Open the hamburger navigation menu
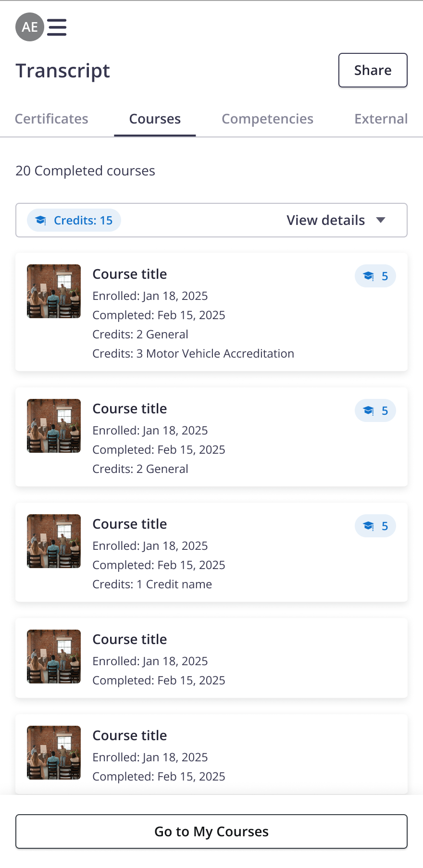This screenshot has height=868, width=423. click(x=57, y=27)
